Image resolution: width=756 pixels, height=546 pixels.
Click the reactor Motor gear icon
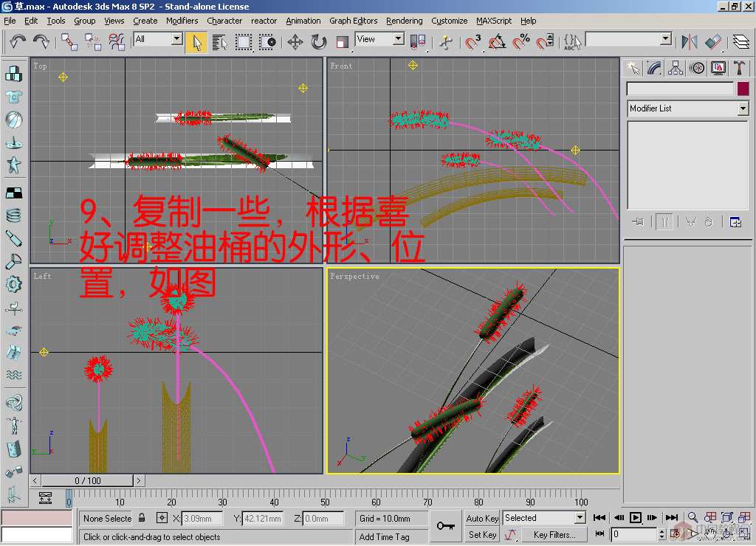pyautogui.click(x=14, y=284)
